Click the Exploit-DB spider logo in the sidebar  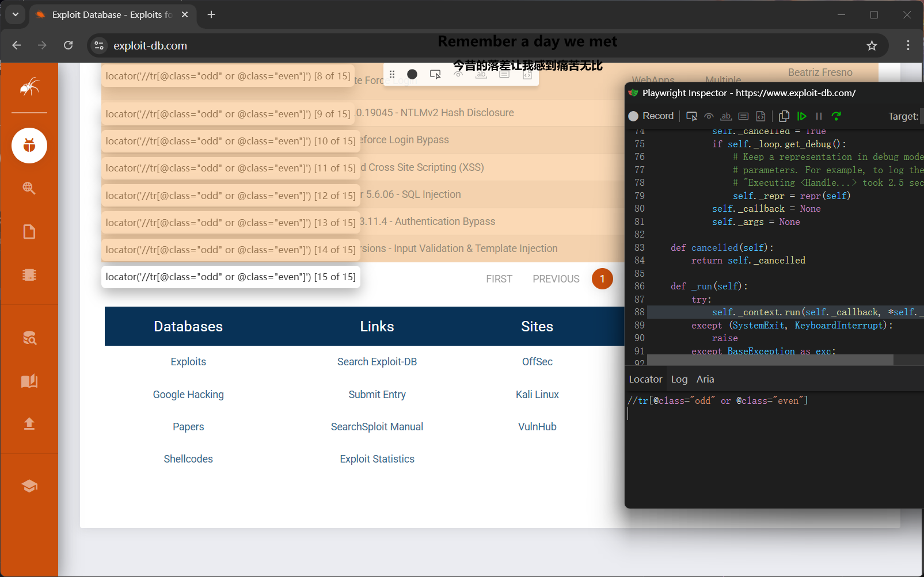point(29,87)
